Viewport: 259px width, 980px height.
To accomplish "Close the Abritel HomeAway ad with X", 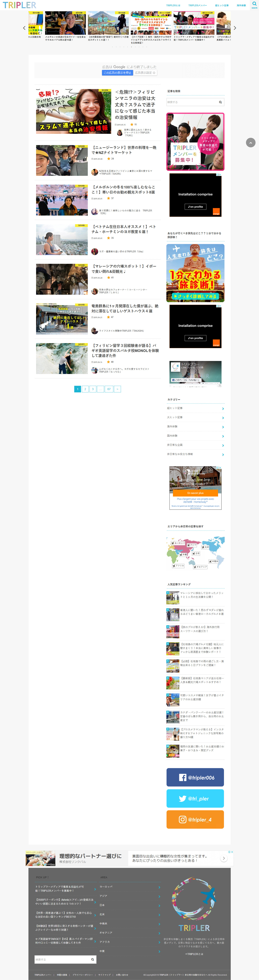I will tap(220, 468).
